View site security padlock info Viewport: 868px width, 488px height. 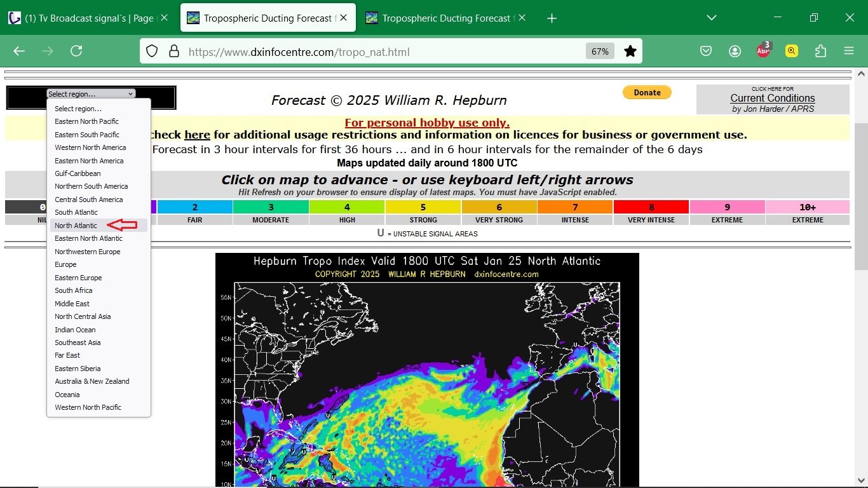(x=173, y=51)
